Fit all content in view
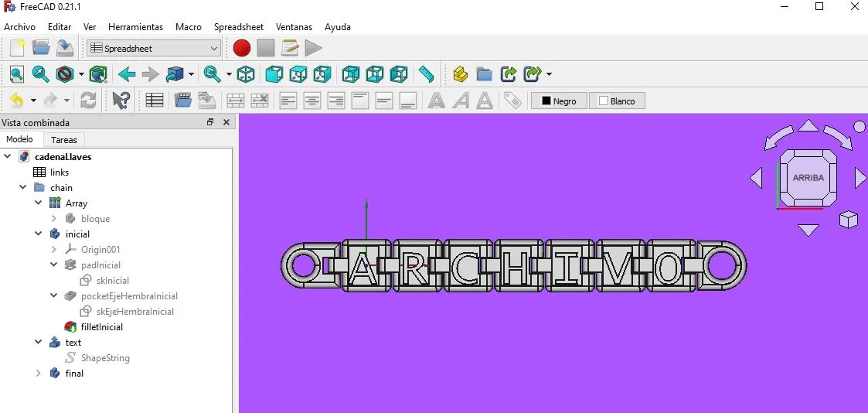Viewport: 868px width, 413px height. click(x=16, y=73)
